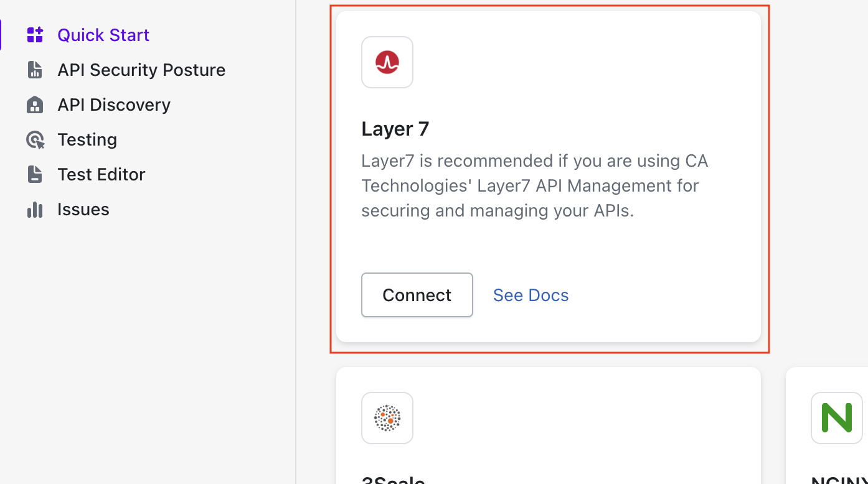
Task: Click the API Discovery icon in sidebar
Action: pos(35,105)
